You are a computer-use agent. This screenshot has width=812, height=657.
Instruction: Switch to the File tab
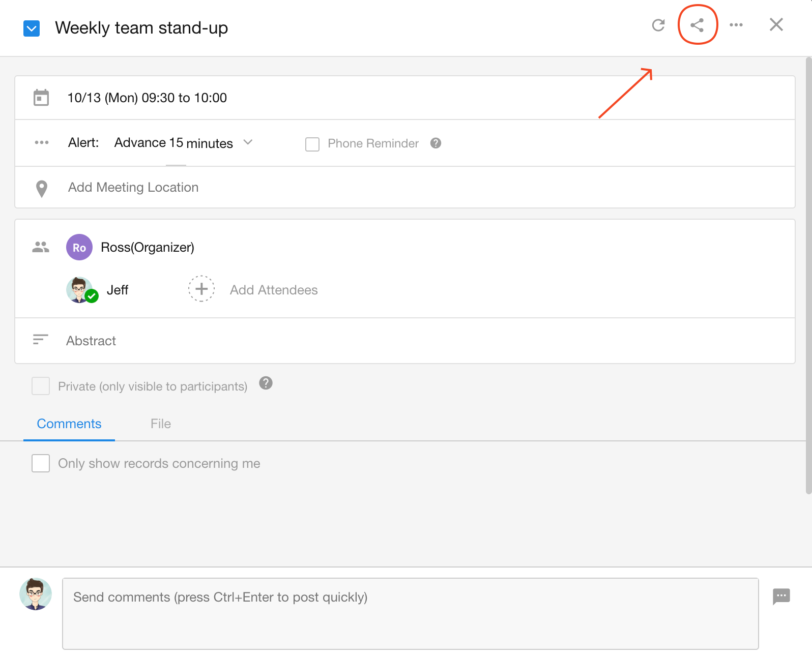(x=160, y=424)
